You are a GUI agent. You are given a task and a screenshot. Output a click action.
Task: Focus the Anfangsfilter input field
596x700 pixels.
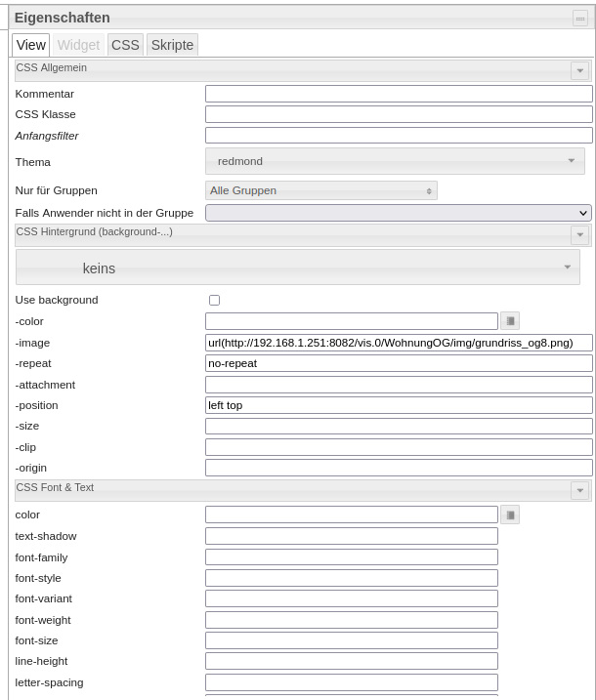point(399,136)
